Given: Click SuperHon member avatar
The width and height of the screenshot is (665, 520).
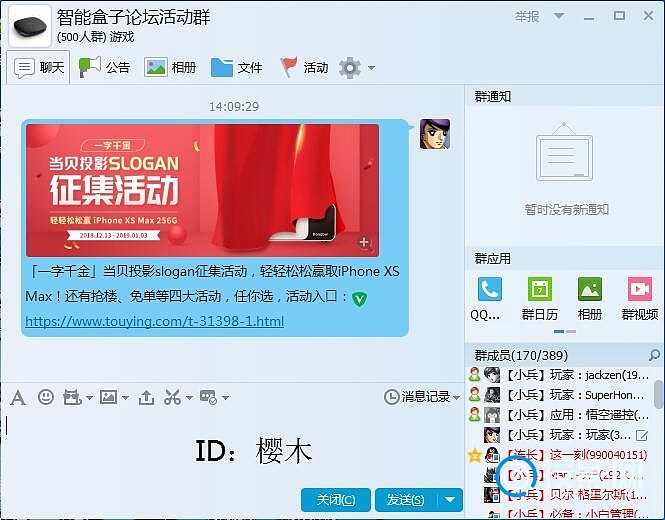Looking at the screenshot, I should point(492,395).
